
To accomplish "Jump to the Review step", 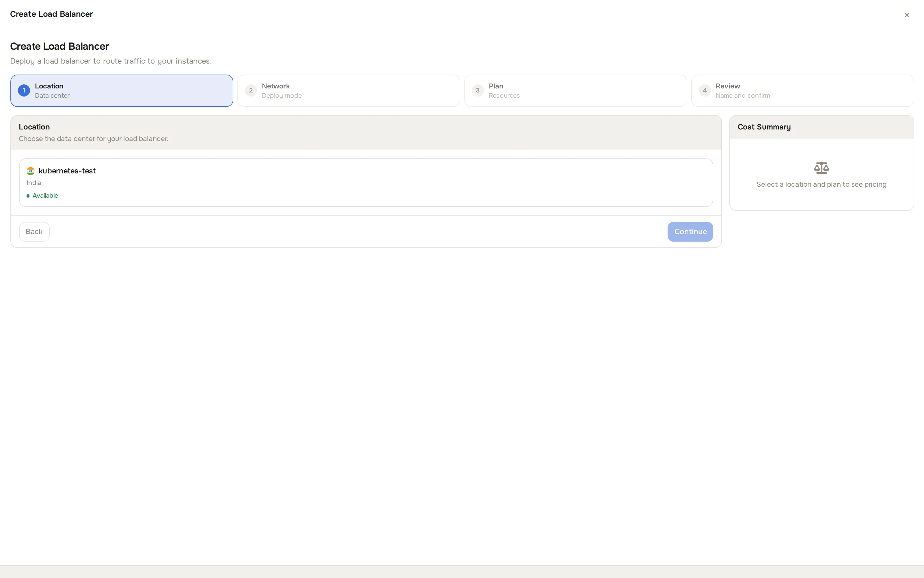I will pyautogui.click(x=802, y=90).
